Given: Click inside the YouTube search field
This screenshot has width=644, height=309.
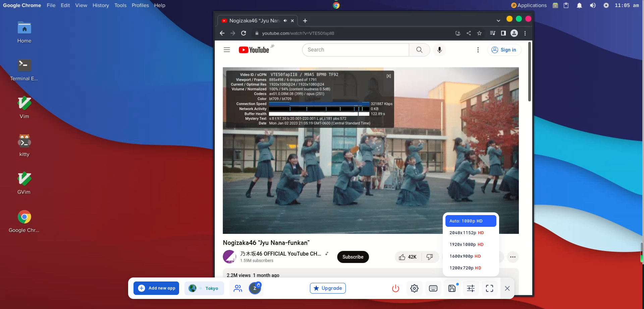Looking at the screenshot, I should tap(356, 50).
